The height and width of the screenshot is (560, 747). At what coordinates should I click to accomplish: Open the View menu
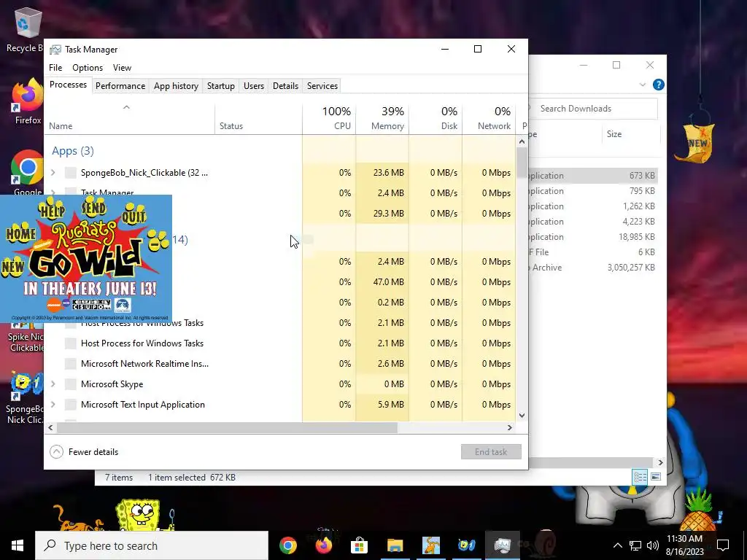pos(122,68)
